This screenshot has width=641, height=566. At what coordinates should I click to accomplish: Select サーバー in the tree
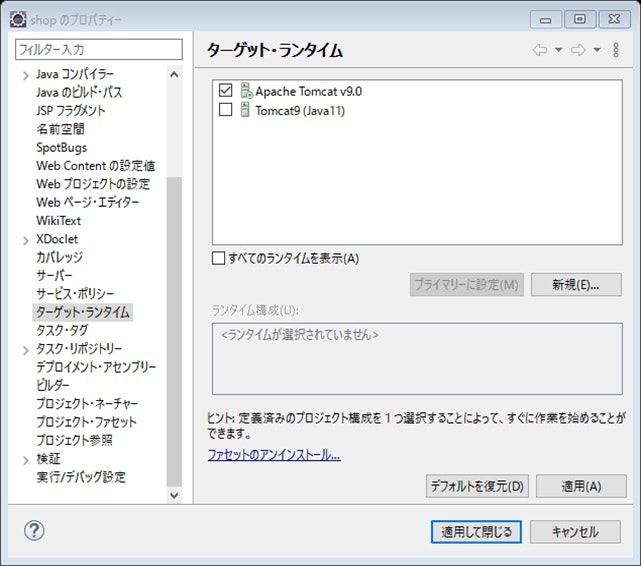tap(54, 275)
